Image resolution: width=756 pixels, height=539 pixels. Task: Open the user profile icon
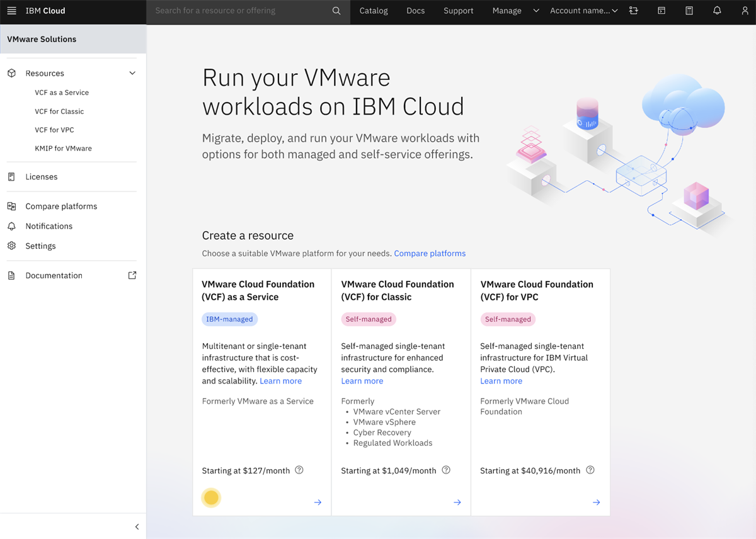click(x=745, y=11)
